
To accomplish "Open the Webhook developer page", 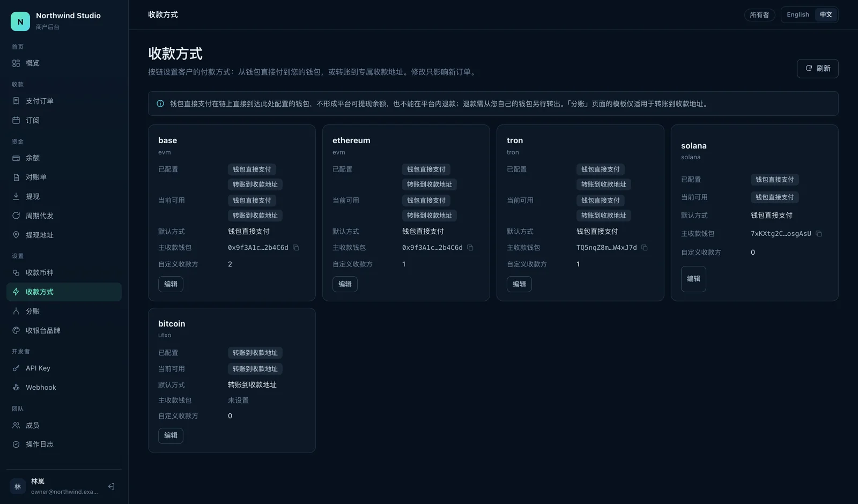I will pyautogui.click(x=64, y=387).
